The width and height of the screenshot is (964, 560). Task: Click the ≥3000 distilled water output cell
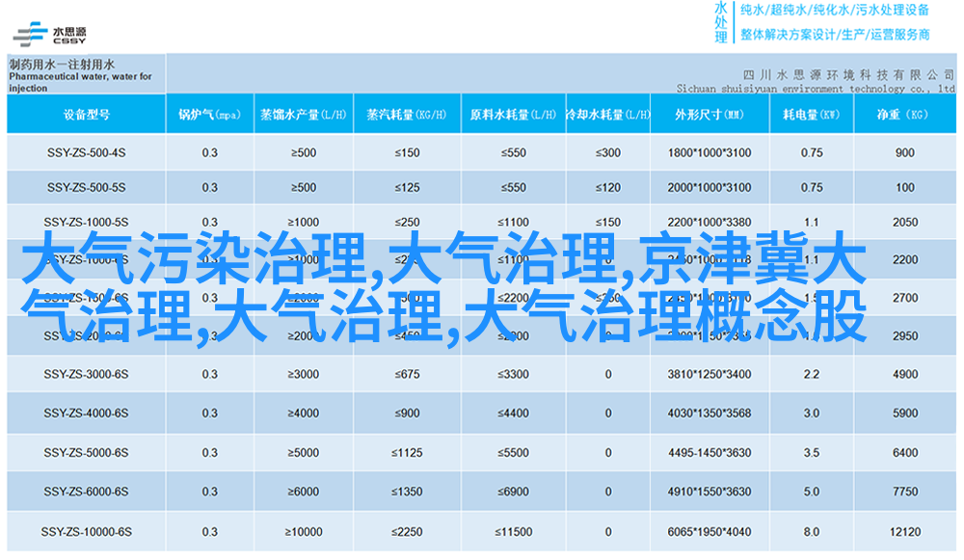coord(304,374)
